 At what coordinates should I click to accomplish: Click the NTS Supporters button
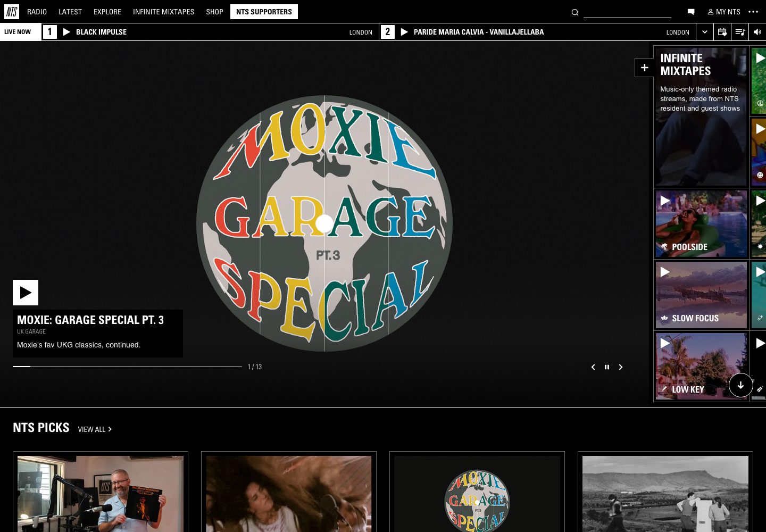pos(264,12)
